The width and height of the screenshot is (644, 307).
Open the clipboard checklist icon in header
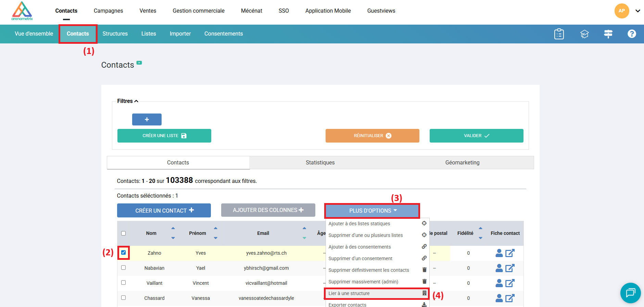[x=559, y=34]
